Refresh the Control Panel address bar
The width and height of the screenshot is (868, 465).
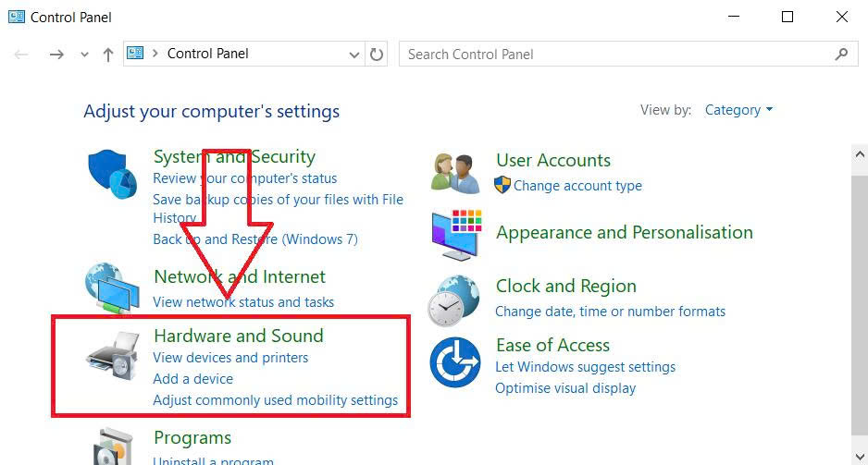pos(377,55)
